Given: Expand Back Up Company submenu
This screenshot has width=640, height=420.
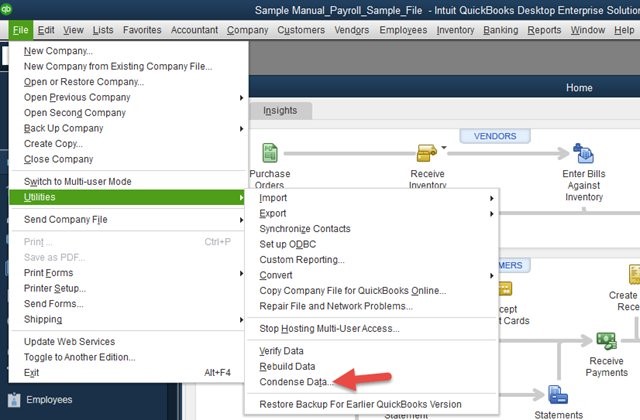Looking at the screenshot, I should pos(241,129).
